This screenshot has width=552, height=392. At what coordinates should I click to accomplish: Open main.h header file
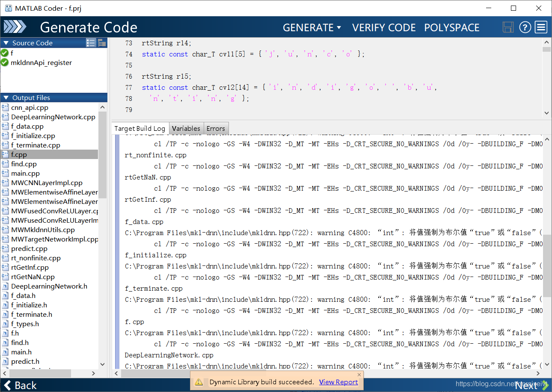point(21,352)
